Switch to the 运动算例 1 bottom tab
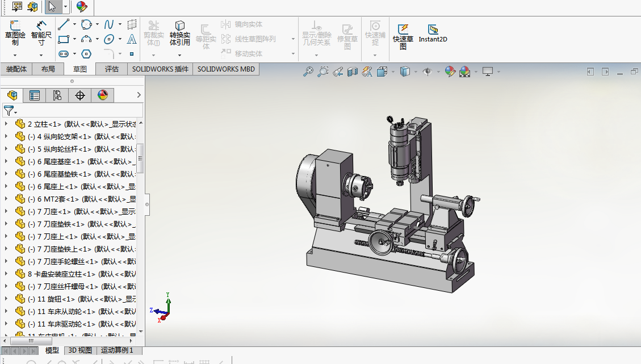 click(117, 350)
